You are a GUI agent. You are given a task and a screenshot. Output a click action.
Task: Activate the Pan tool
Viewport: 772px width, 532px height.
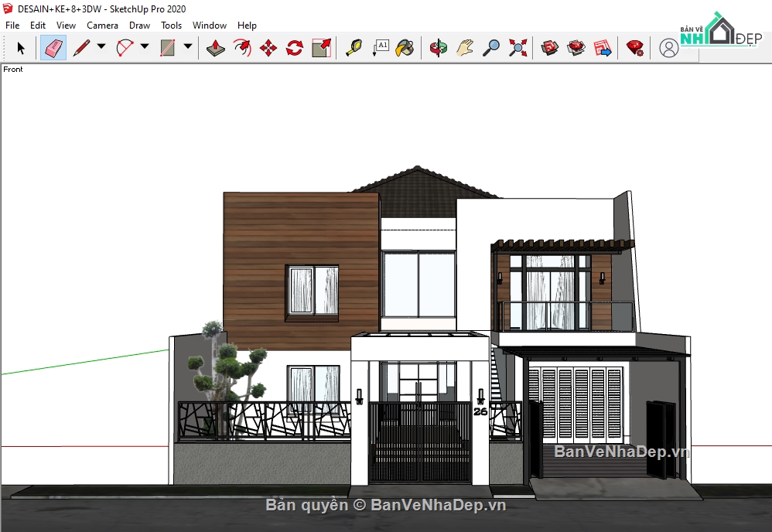[463, 47]
